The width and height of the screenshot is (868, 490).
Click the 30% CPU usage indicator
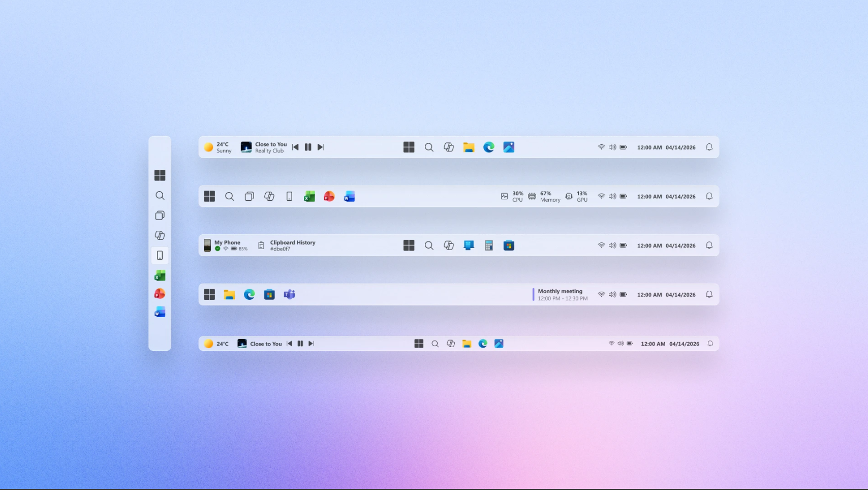pos(512,197)
